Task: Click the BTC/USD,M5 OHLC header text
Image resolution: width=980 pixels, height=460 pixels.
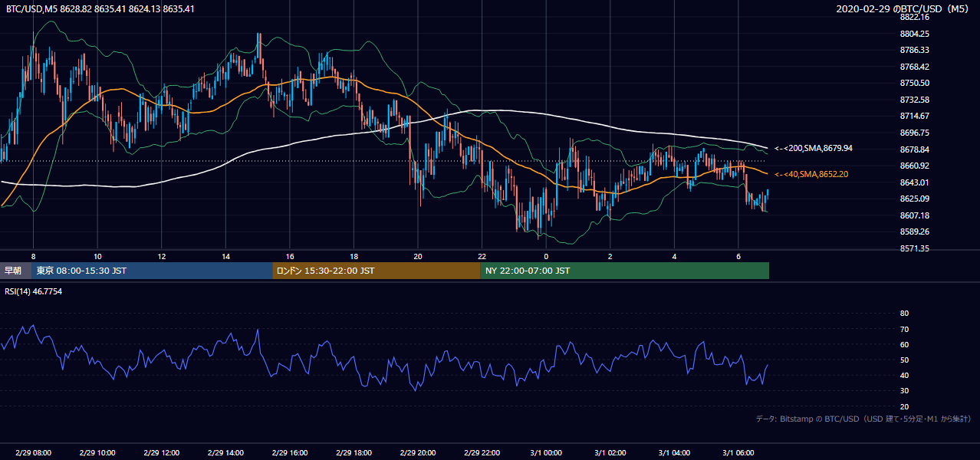Action: [x=100, y=9]
